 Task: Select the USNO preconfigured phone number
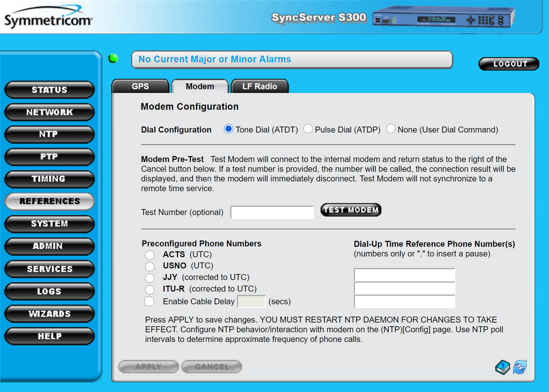(x=150, y=266)
